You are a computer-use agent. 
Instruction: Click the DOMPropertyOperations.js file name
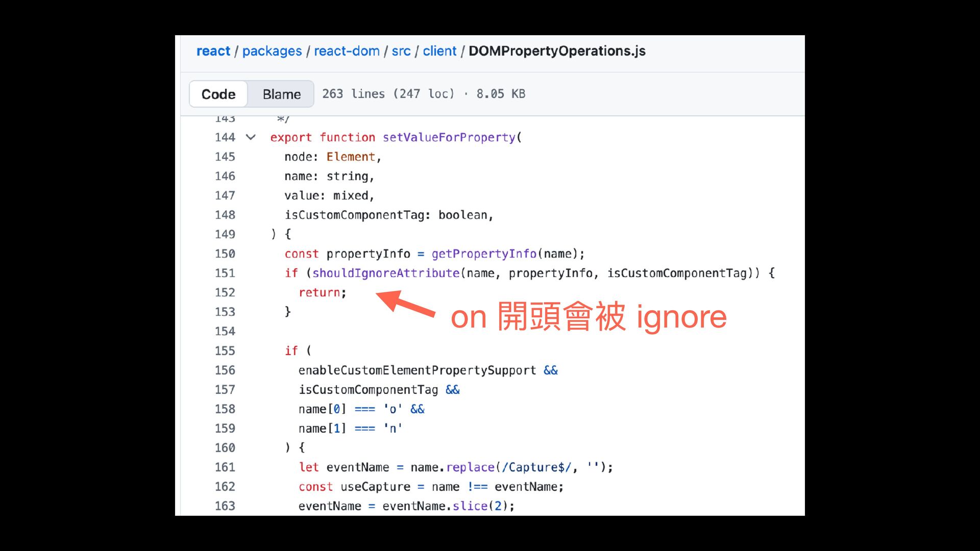point(557,51)
